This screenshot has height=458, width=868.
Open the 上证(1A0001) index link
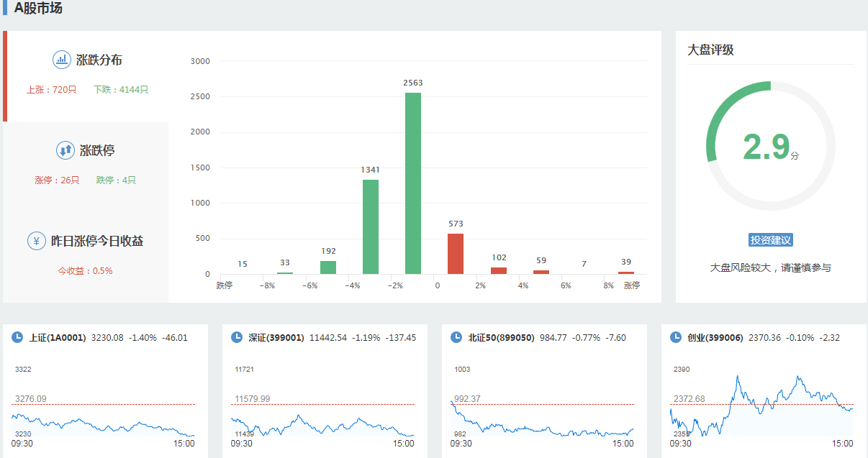[x=58, y=337]
